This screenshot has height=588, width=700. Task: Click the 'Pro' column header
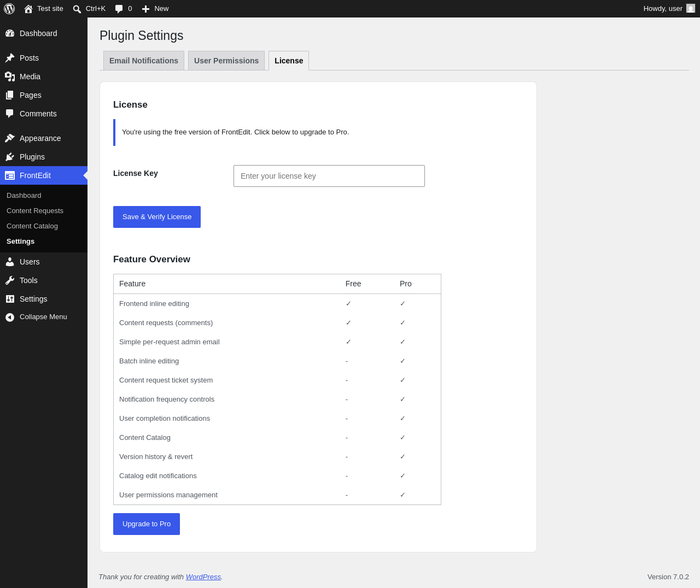coord(406,284)
